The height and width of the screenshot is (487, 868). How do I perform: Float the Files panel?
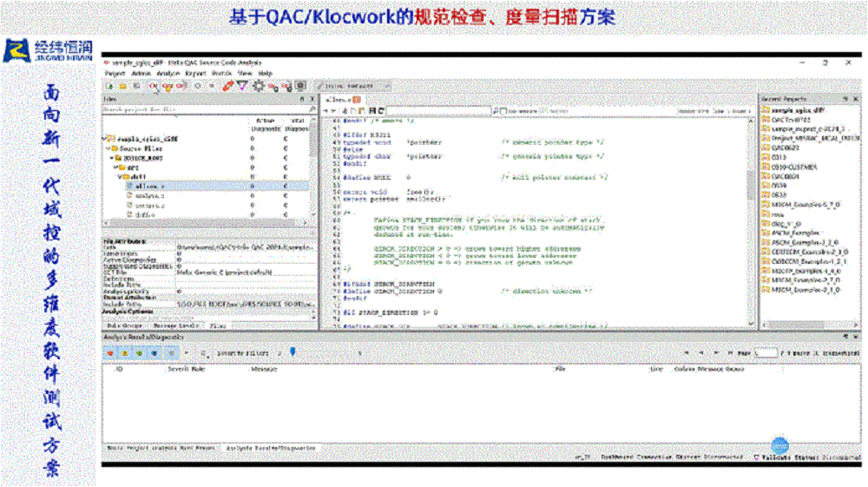point(302,99)
